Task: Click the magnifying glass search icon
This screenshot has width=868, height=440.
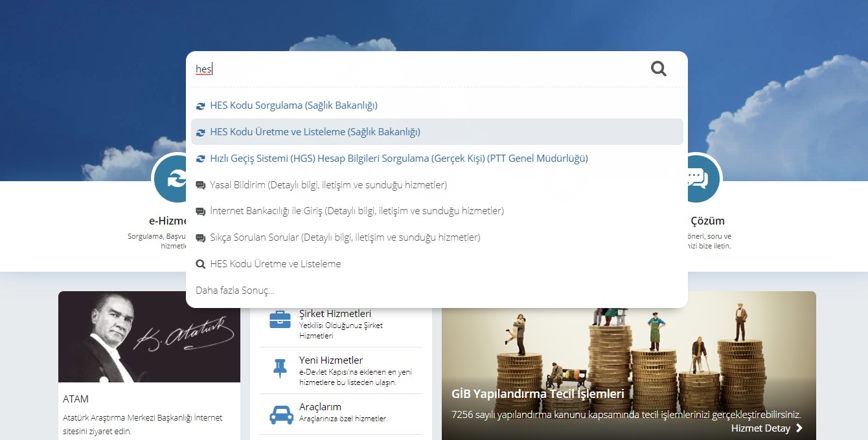Action: pos(658,69)
